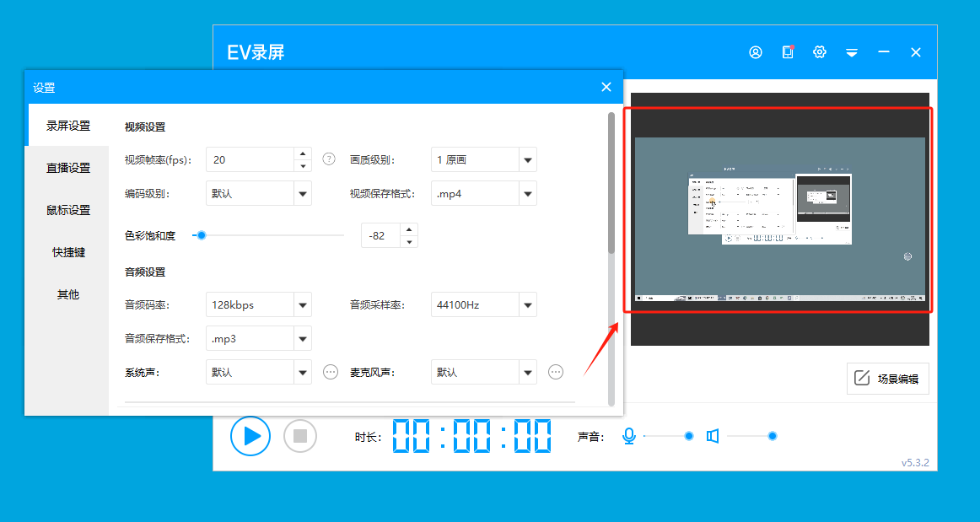Expand the 视频保存格式 dropdown
The height and width of the screenshot is (522, 980).
pyautogui.click(x=527, y=193)
